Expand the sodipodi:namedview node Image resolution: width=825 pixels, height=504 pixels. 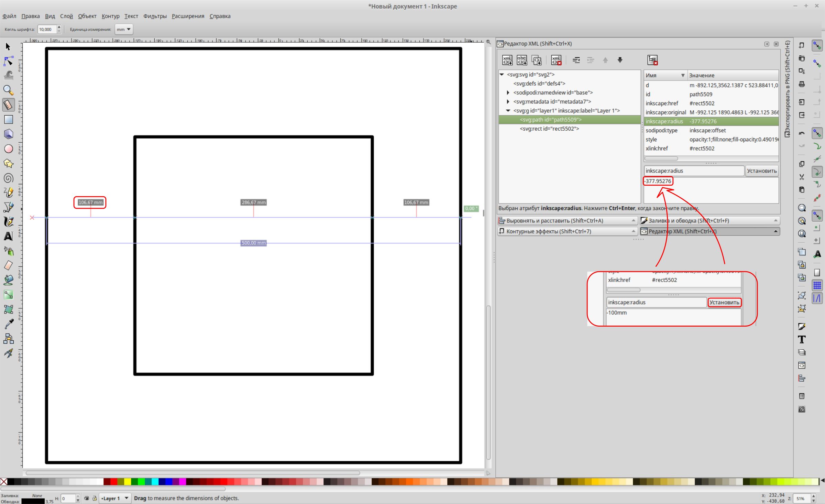(x=508, y=92)
